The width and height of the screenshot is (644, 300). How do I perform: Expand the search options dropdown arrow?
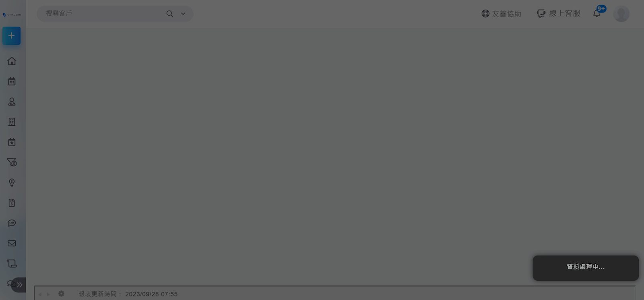pos(183,14)
